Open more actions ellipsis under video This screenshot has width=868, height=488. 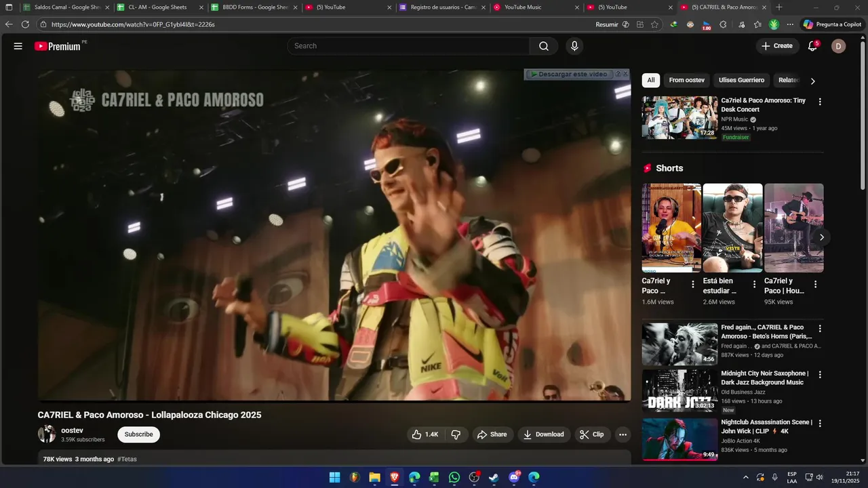pos(623,434)
